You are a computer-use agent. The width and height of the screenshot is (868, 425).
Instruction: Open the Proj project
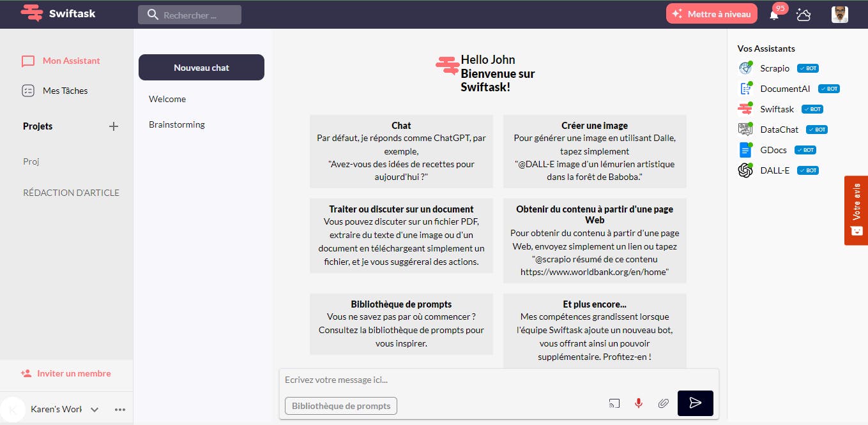(x=31, y=161)
